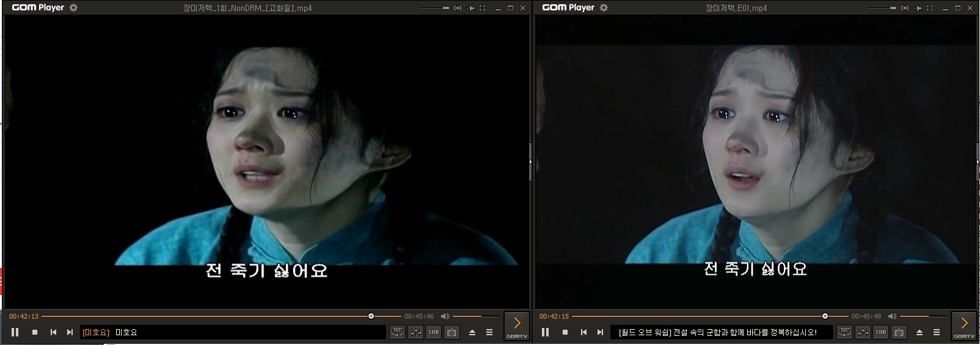Stop playback in the right GOM Player

pyautogui.click(x=565, y=332)
